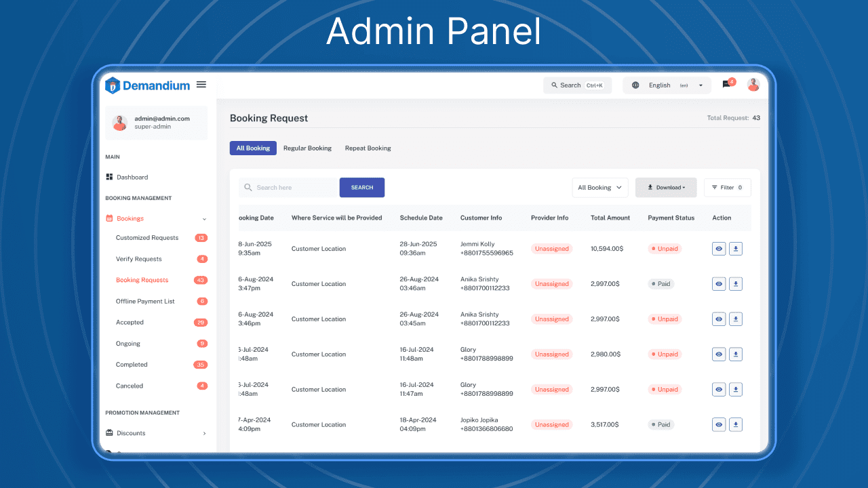868x488 pixels.
Task: Open the Regular Booking tab
Action: (307, 148)
